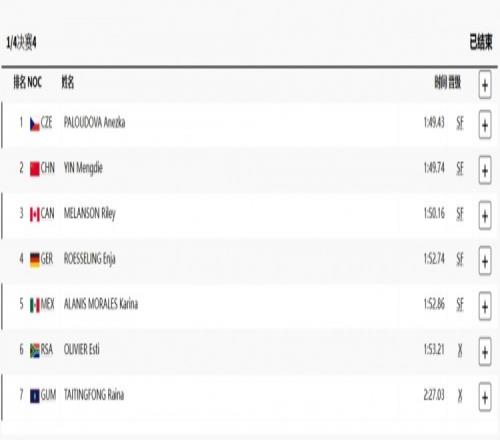The image size is (500, 440).
Task: Click the China flag icon
Action: click(x=35, y=169)
